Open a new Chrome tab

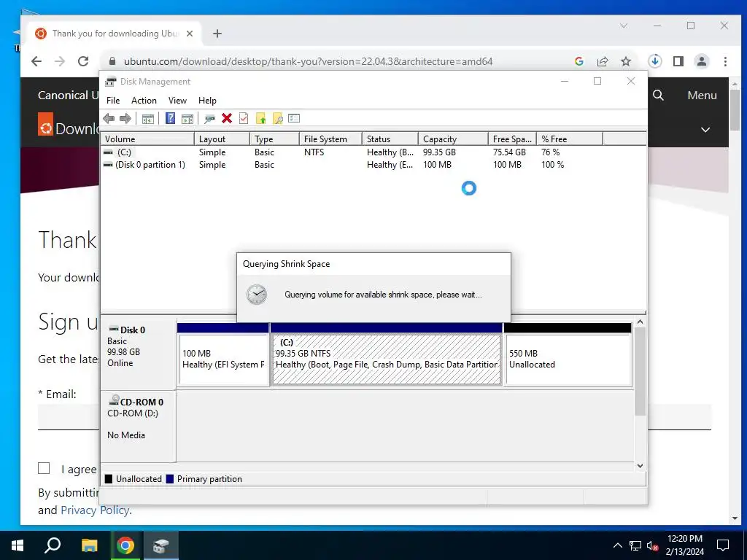(217, 34)
